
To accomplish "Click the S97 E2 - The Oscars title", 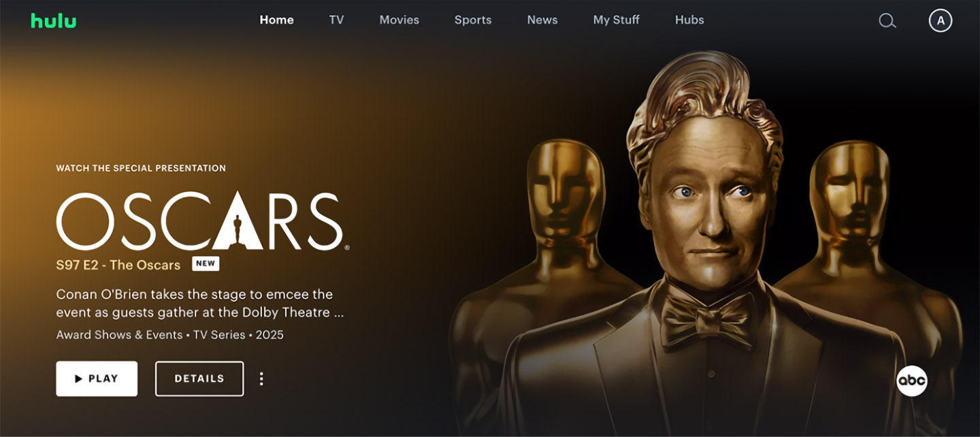I will 118,265.
